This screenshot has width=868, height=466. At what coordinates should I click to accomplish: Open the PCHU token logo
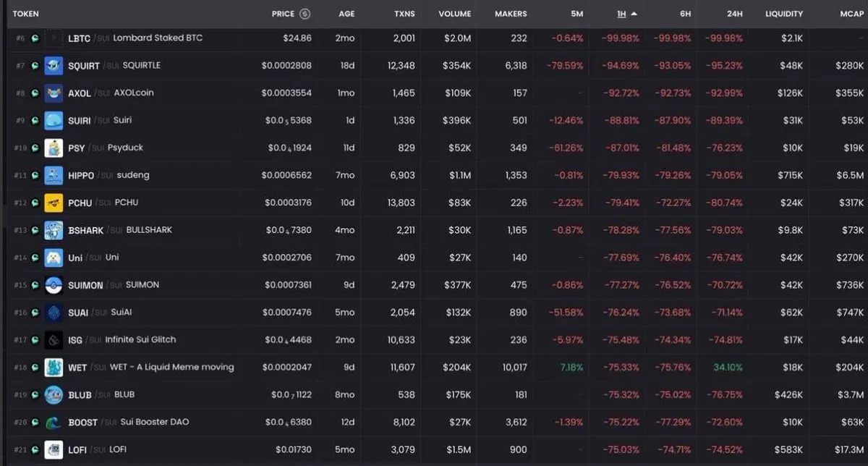[x=54, y=203]
